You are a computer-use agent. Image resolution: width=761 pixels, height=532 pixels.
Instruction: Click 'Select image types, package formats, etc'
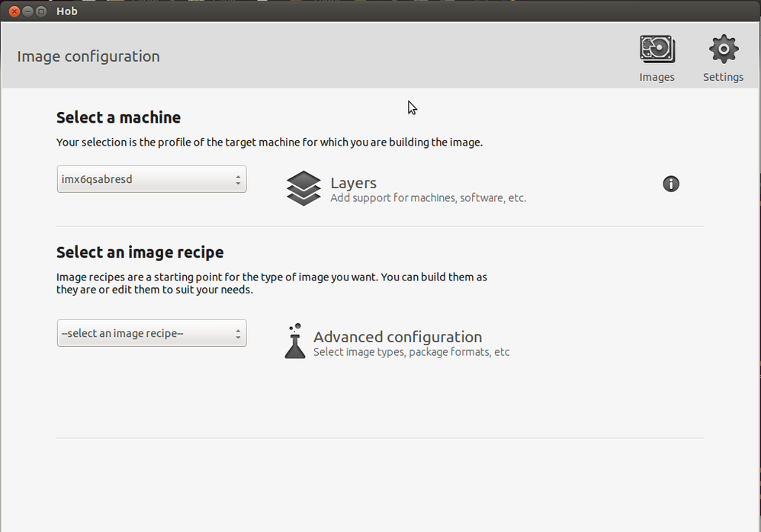click(x=411, y=352)
